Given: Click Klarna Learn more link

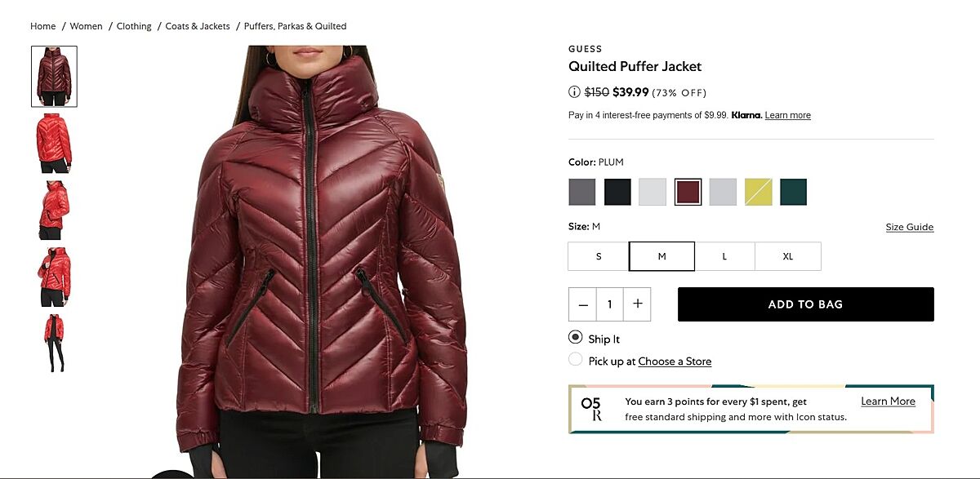Looking at the screenshot, I should point(787,115).
